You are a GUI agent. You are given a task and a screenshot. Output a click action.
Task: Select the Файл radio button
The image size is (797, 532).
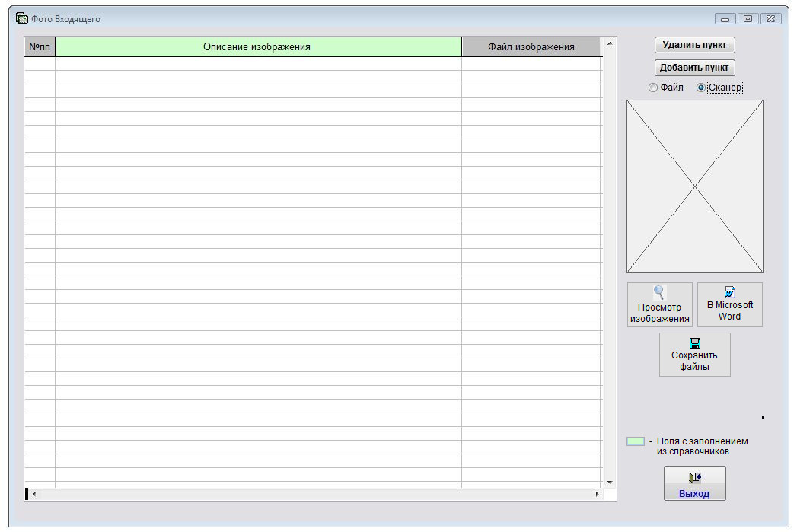[x=653, y=88]
